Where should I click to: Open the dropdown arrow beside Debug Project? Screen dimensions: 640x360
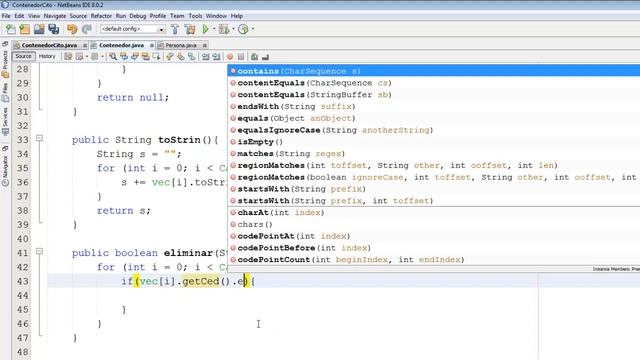[x=233, y=29]
